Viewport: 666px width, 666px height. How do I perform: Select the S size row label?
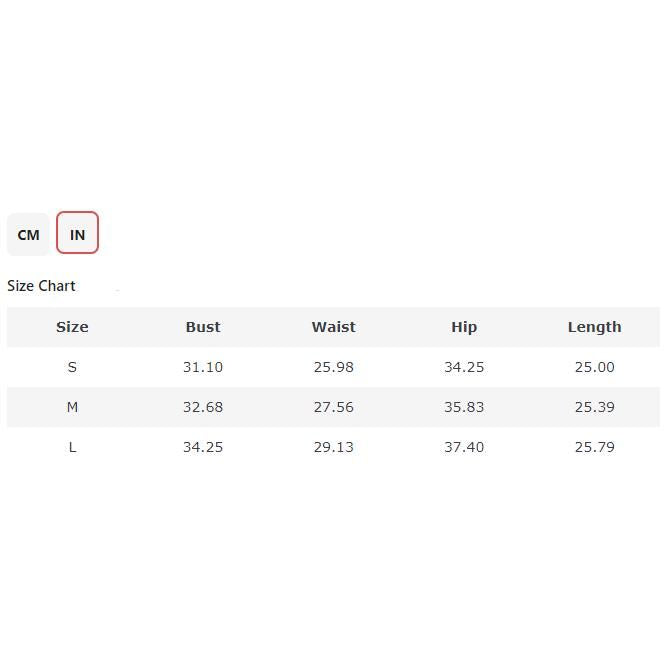tap(72, 367)
